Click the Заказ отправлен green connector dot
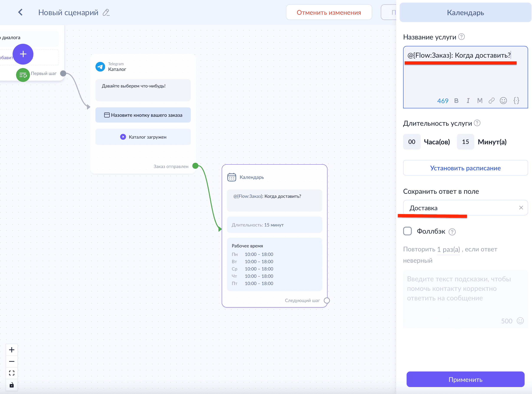 tap(195, 166)
